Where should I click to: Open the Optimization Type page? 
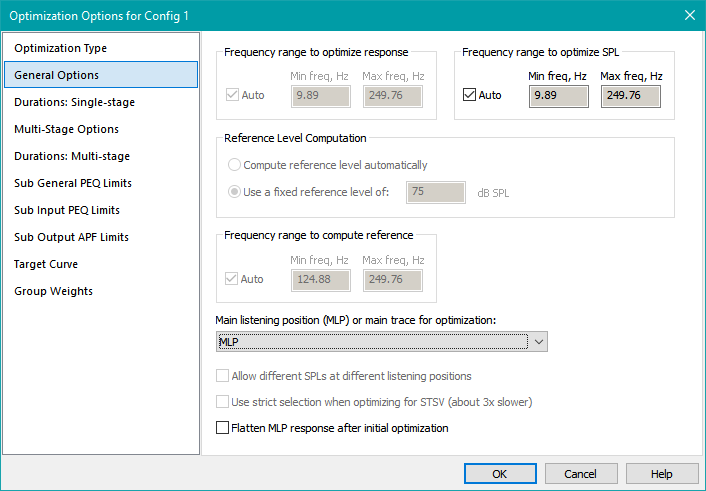pyautogui.click(x=101, y=48)
